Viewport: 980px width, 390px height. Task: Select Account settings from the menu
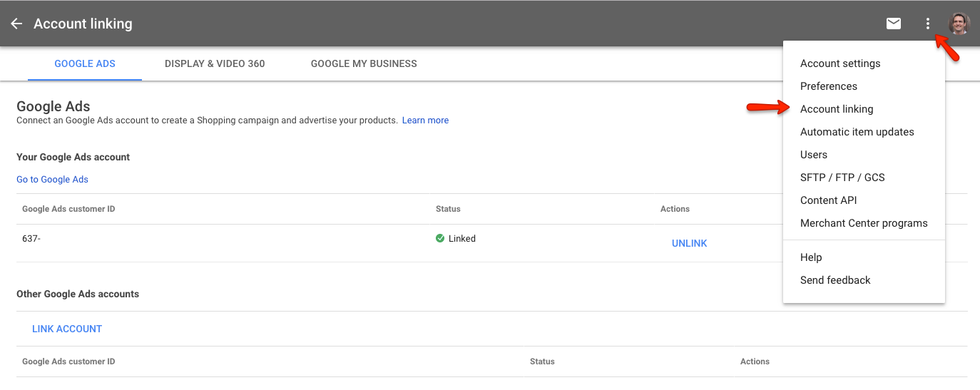click(x=840, y=63)
